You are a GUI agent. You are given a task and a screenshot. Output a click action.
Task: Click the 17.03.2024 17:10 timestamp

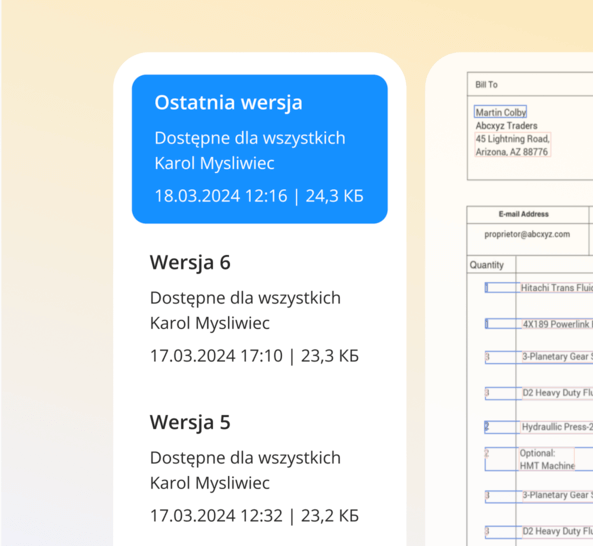click(x=216, y=356)
